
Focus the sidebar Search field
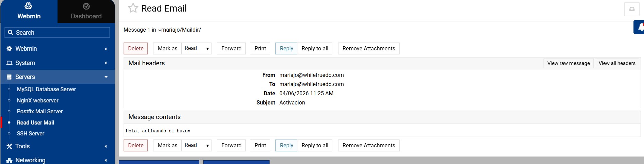tap(61, 33)
